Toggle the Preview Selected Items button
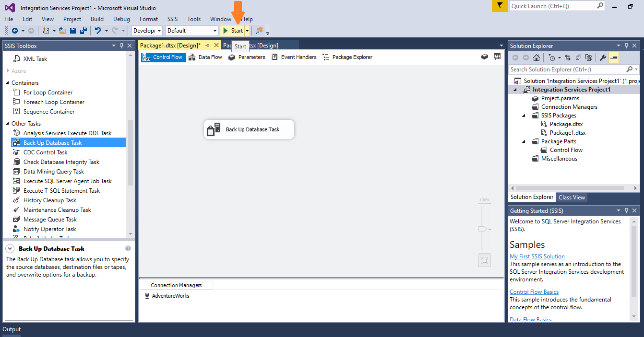 (x=614, y=58)
